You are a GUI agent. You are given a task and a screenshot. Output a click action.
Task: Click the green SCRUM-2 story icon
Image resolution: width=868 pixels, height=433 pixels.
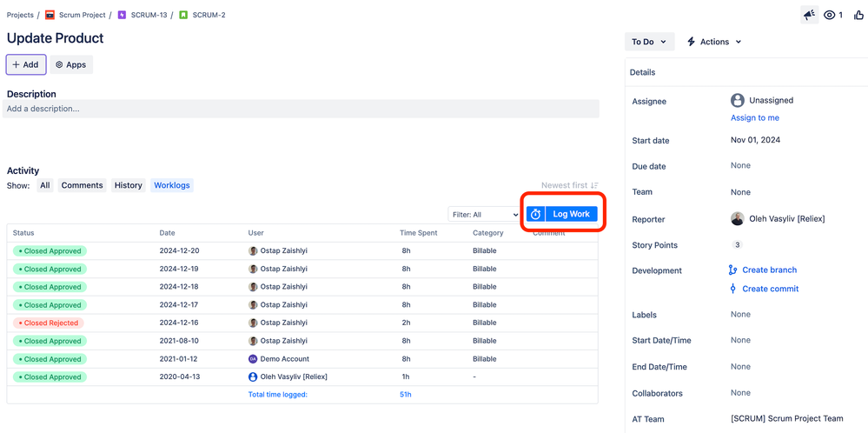pyautogui.click(x=183, y=15)
